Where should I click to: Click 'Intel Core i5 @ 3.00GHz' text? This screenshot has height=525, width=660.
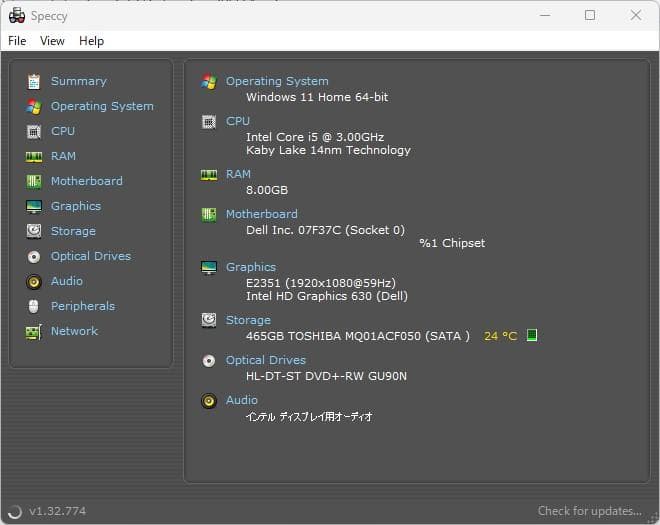click(x=315, y=137)
